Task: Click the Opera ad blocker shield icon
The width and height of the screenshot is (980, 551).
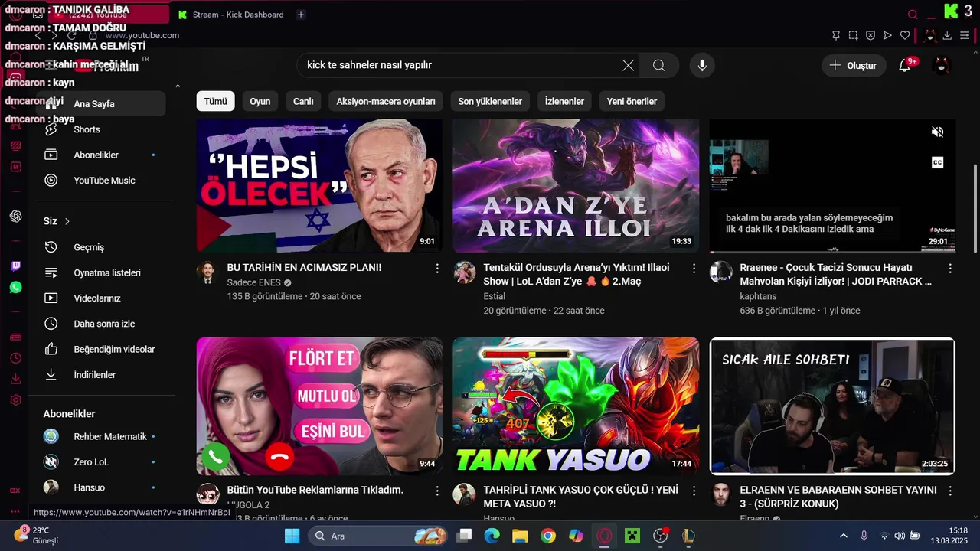Action: pyautogui.click(x=871, y=35)
